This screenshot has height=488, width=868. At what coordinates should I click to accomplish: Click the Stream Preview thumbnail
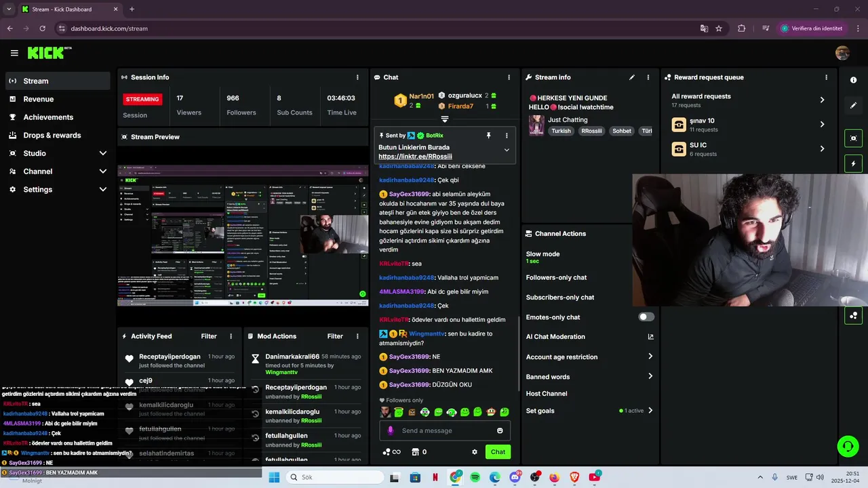243,235
